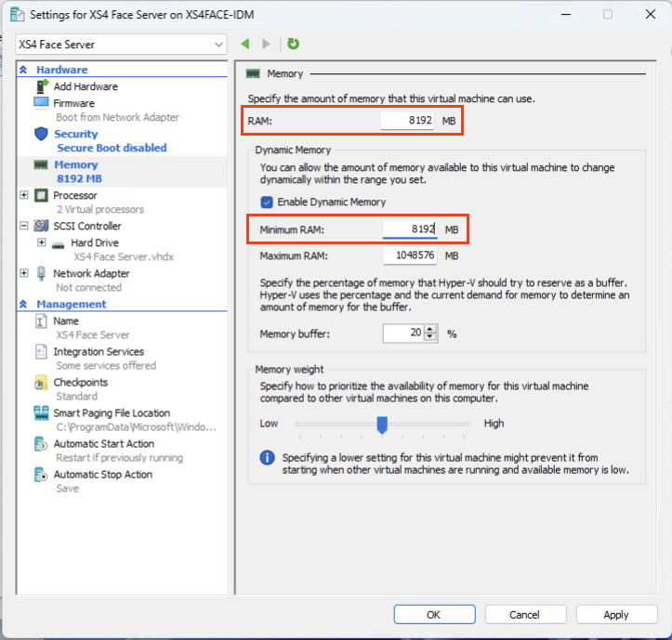Click the RAM value input field

pos(407,121)
